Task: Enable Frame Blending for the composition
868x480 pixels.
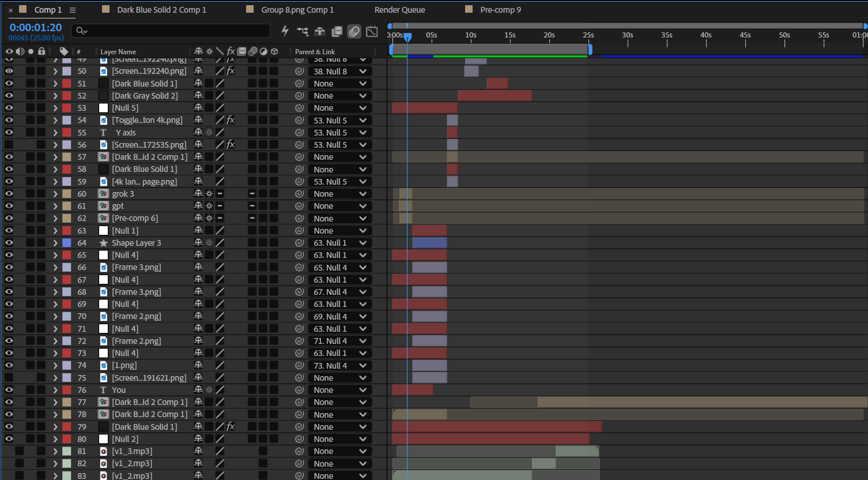Action: pyautogui.click(x=337, y=31)
